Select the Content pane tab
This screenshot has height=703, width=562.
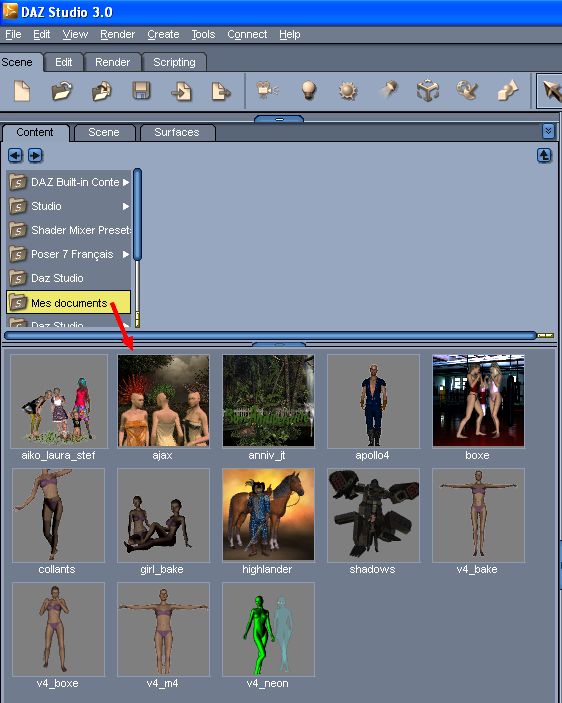[x=35, y=132]
